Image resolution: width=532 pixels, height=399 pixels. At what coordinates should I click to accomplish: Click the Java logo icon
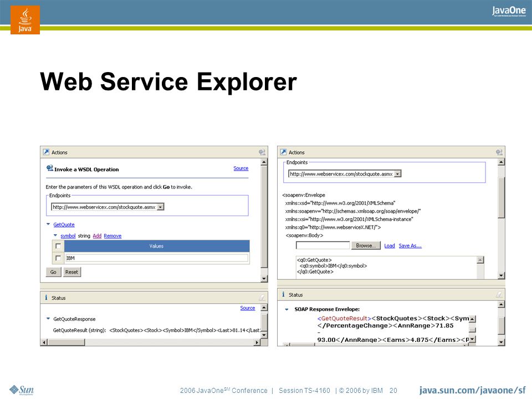coord(25,20)
